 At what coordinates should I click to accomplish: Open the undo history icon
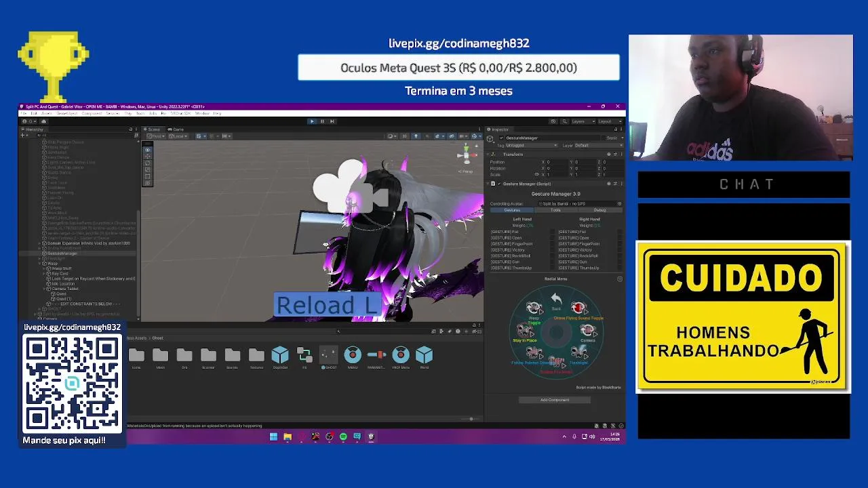coord(553,121)
